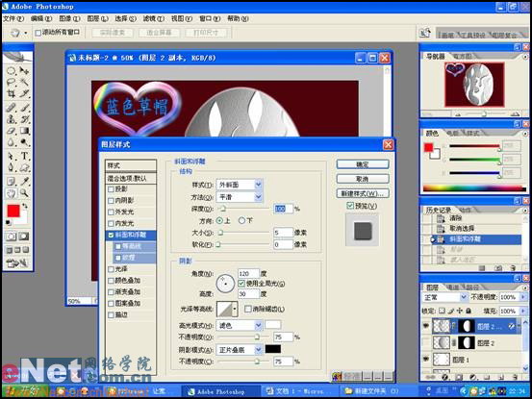Hide 图层 1 via its eye icon
Screen dimensions: 532x399
click(x=426, y=359)
